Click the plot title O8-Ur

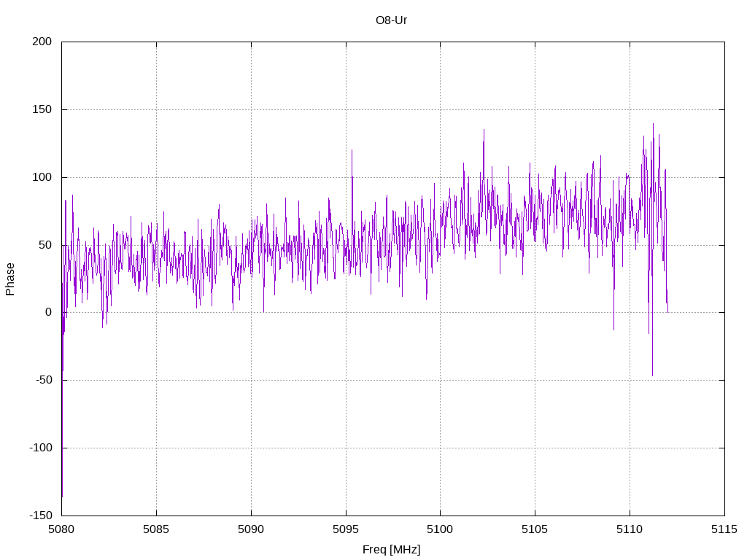pos(391,20)
